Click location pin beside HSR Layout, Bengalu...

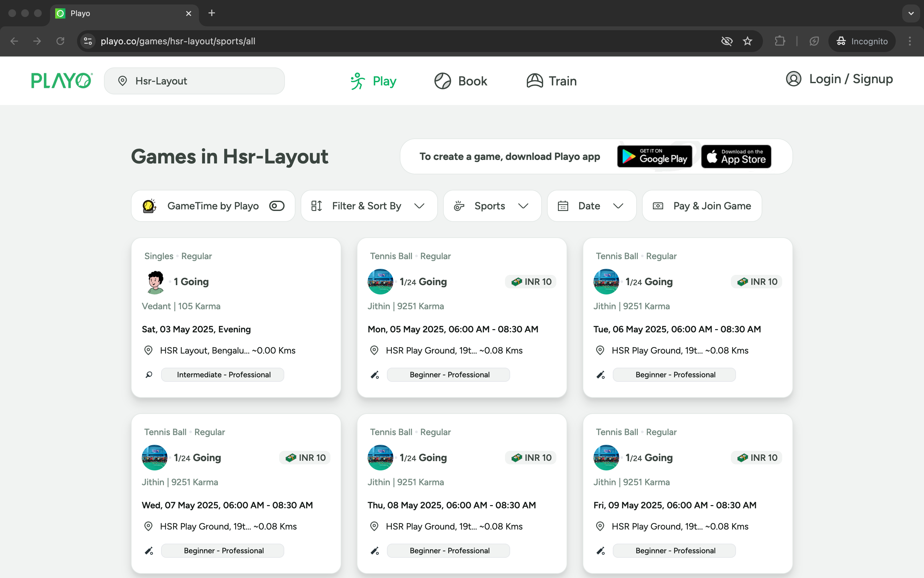148,350
